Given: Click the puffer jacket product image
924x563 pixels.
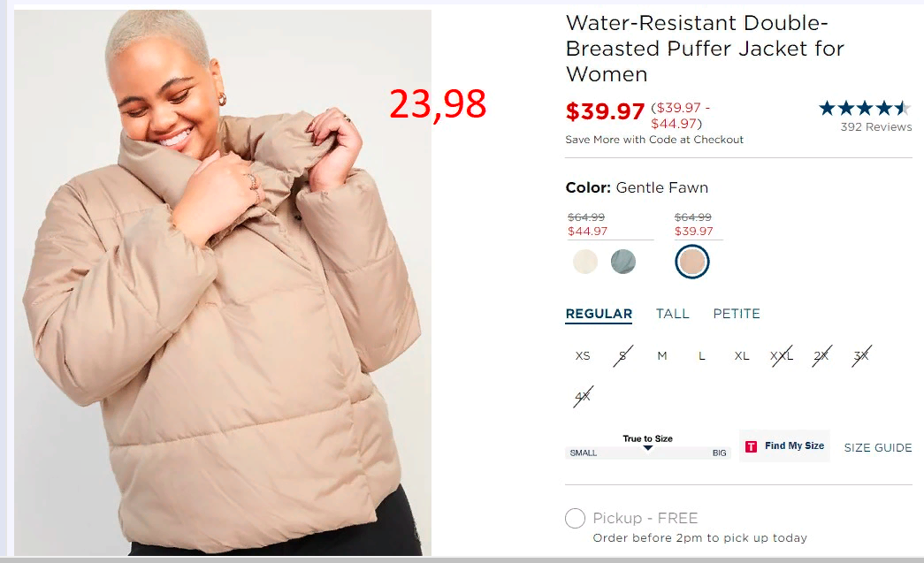Looking at the screenshot, I should [x=223, y=283].
